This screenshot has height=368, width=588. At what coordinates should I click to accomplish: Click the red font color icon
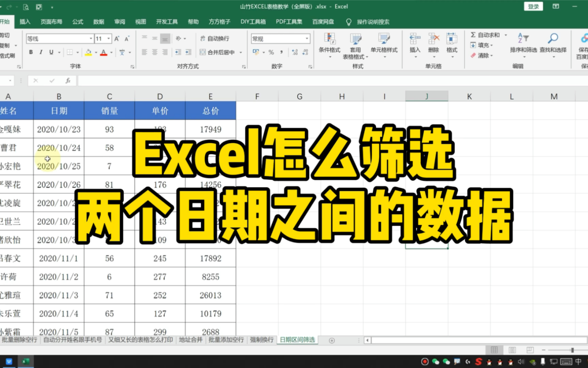(104, 52)
